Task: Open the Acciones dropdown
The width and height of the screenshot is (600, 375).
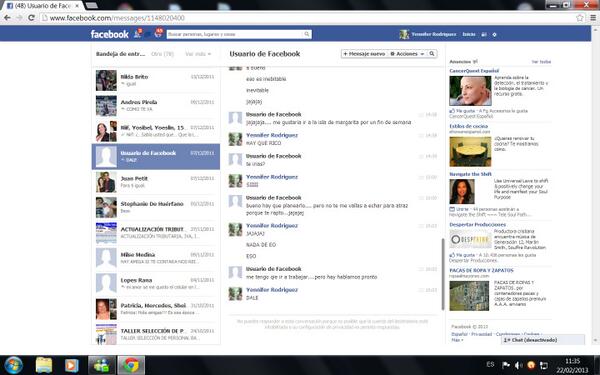Action: pyautogui.click(x=407, y=54)
